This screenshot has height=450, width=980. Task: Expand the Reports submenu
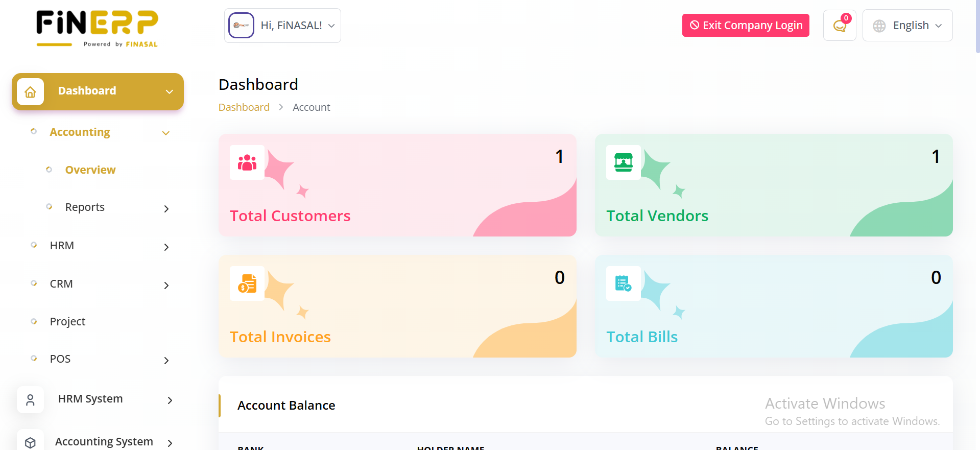(x=166, y=208)
